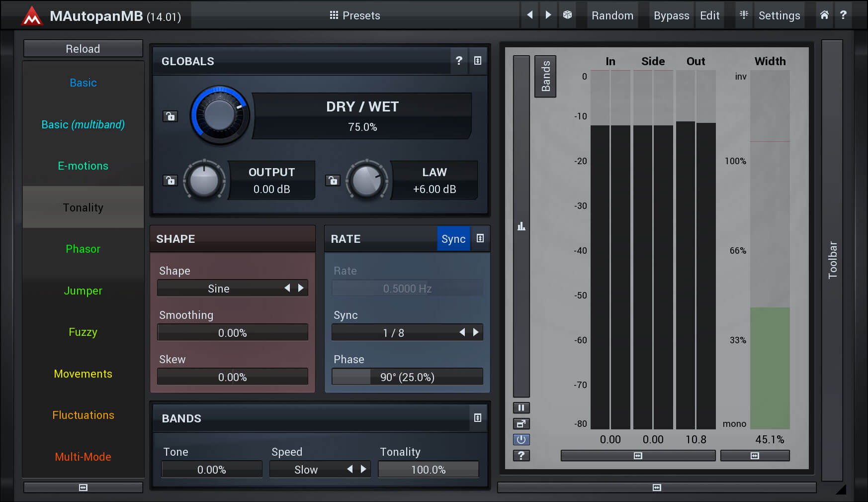Open the Presets menu
This screenshot has width=868, height=502.
tap(355, 15)
